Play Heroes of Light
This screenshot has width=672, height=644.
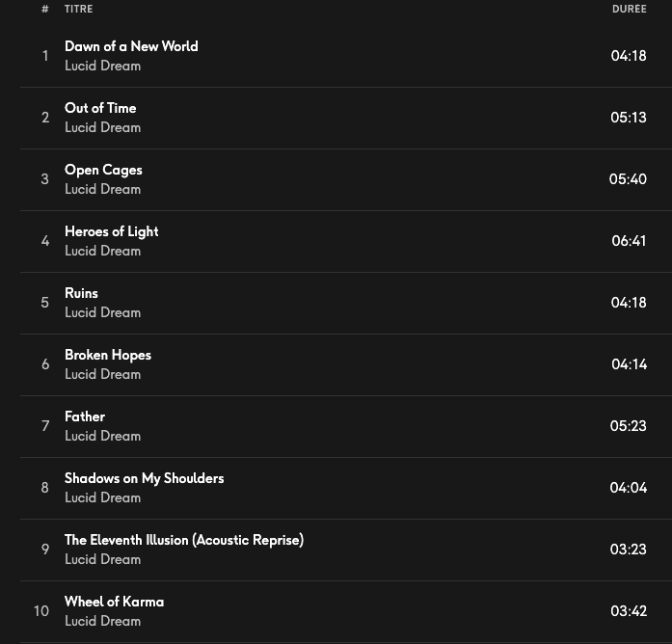111,231
